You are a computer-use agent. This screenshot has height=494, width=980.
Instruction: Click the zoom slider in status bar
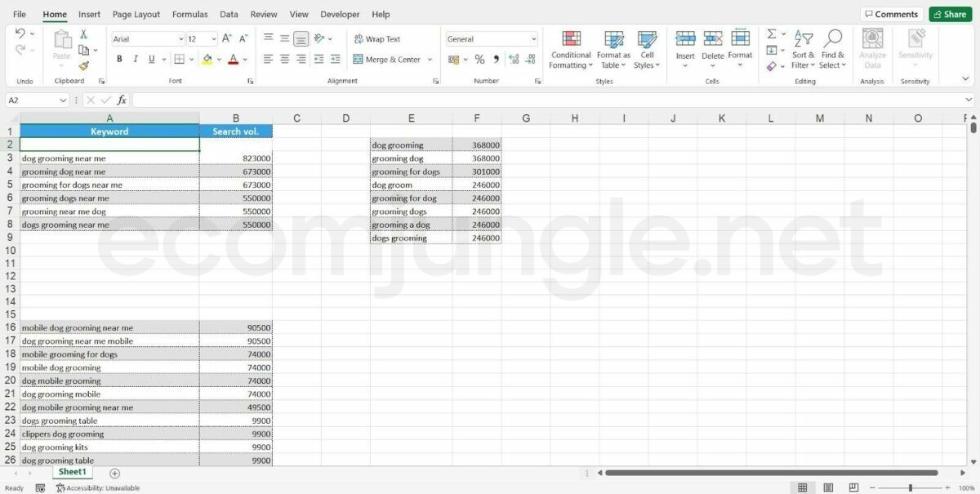911,487
